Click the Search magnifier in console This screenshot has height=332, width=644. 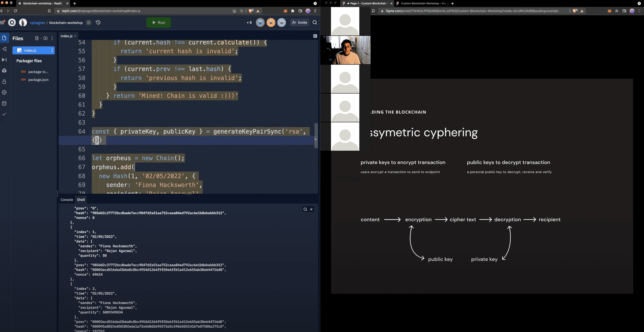(x=305, y=209)
